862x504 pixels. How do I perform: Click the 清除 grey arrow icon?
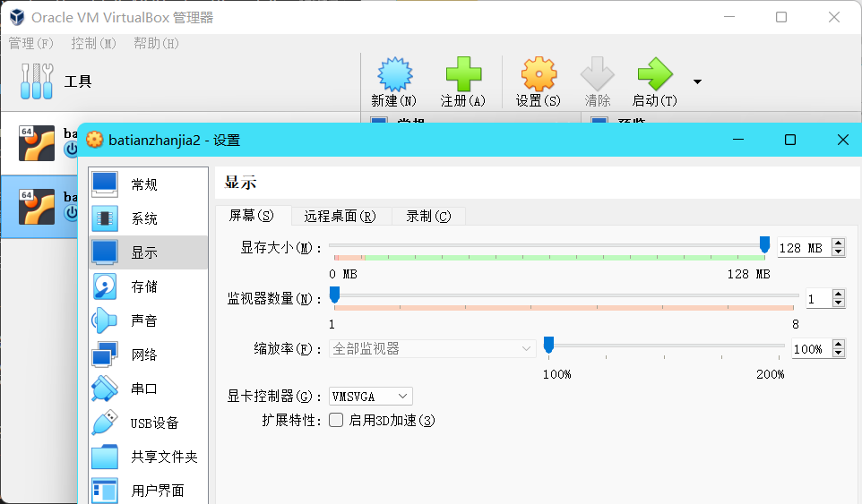point(597,74)
